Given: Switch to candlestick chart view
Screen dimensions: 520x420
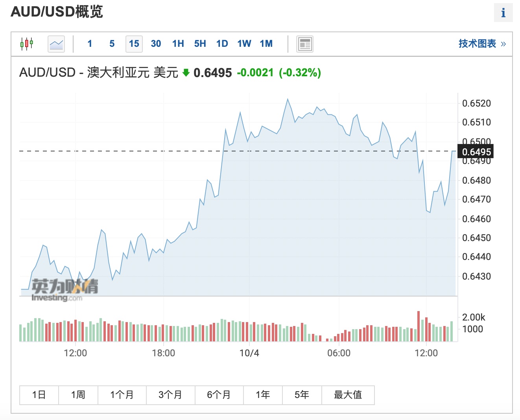Looking at the screenshot, I should point(27,44).
